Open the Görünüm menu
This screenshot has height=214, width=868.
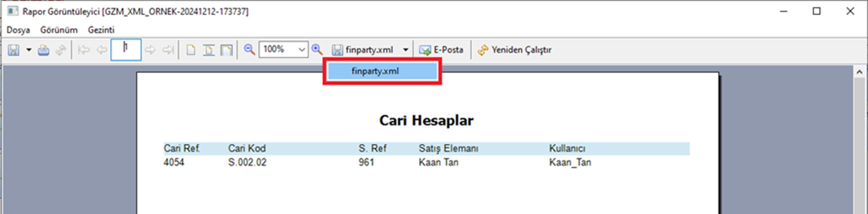[59, 30]
